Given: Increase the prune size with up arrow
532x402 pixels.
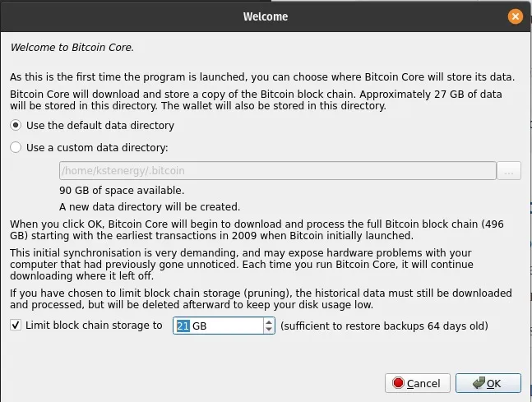Looking at the screenshot, I should click(x=269, y=321).
